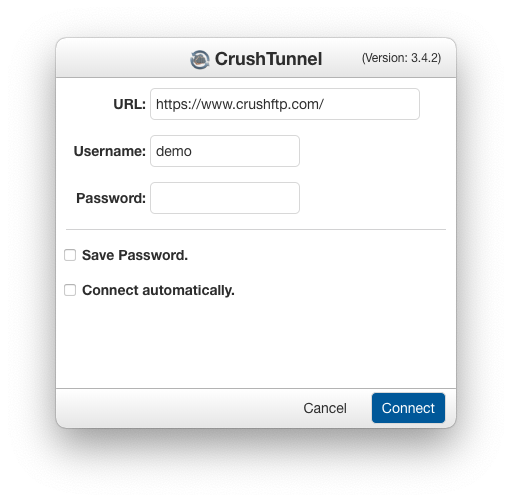This screenshot has width=512, height=502.
Task: Click the dialog header bar
Action: point(256,58)
